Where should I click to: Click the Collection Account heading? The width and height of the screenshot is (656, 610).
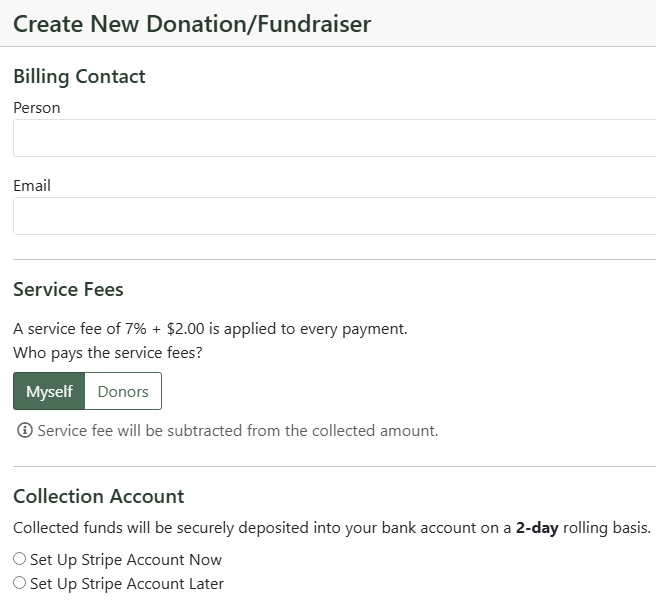[x=99, y=496]
